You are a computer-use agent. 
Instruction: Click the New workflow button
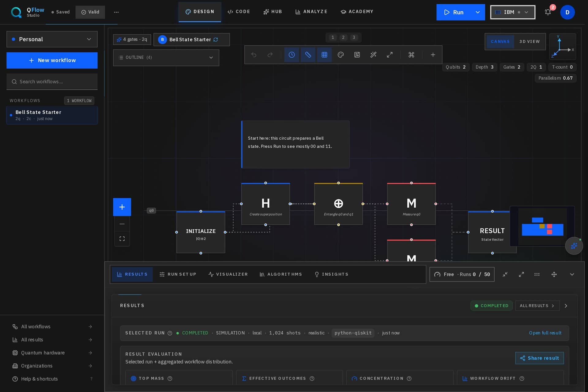tap(52, 60)
